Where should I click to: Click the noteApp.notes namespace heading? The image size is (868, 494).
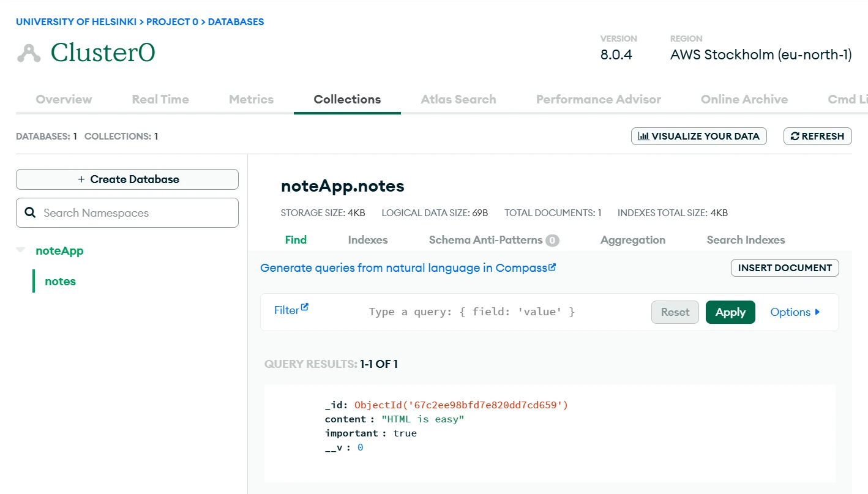pos(343,186)
